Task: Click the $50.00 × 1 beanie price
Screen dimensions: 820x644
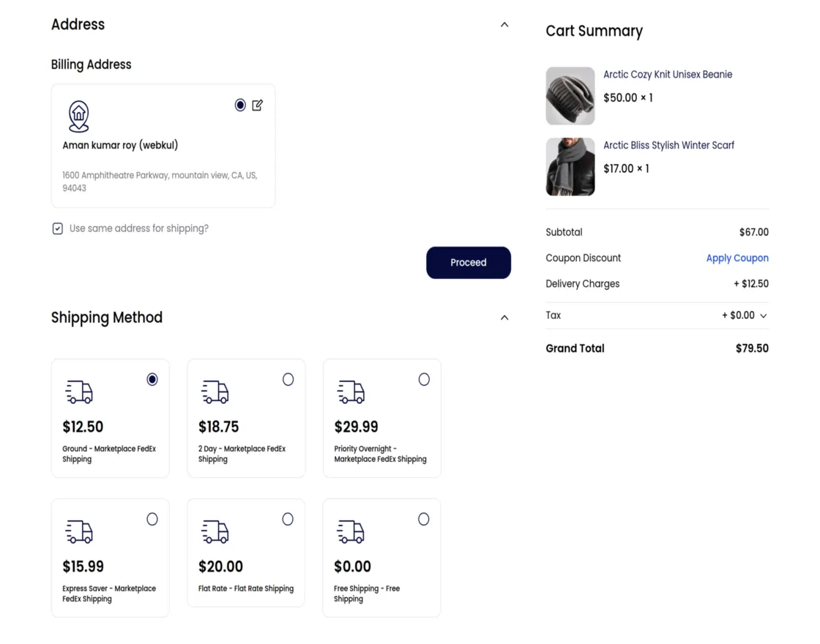Action: click(x=628, y=98)
